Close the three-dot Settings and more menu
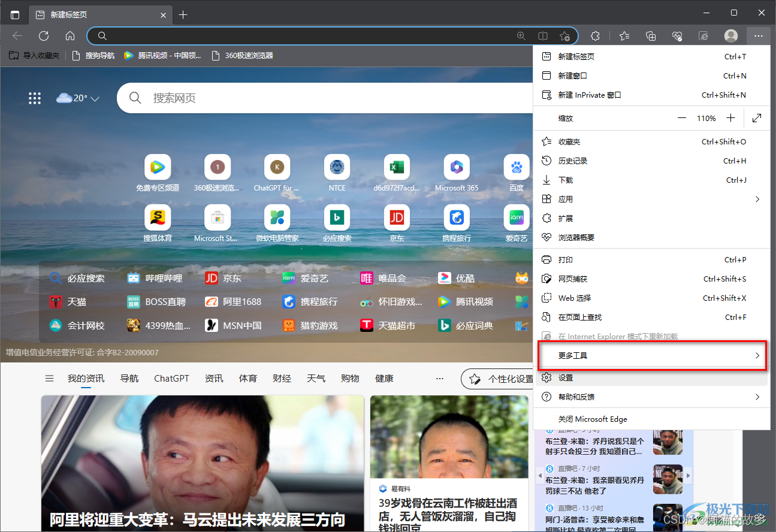This screenshot has height=532, width=776. [x=759, y=36]
